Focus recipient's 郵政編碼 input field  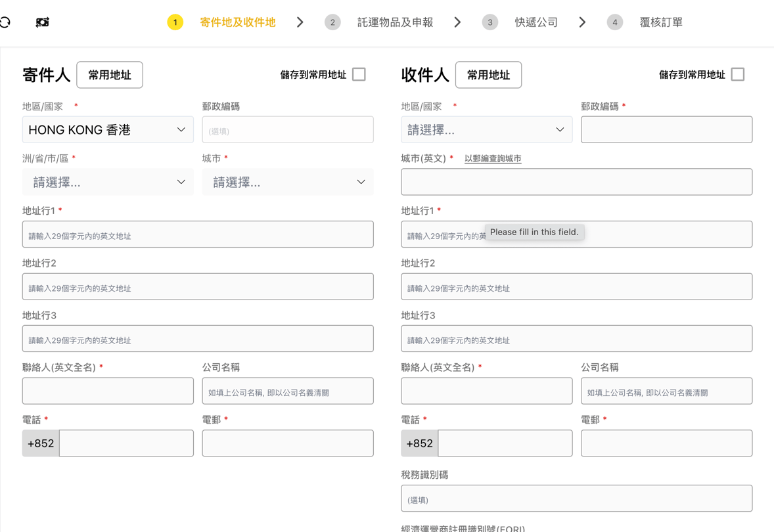666,130
